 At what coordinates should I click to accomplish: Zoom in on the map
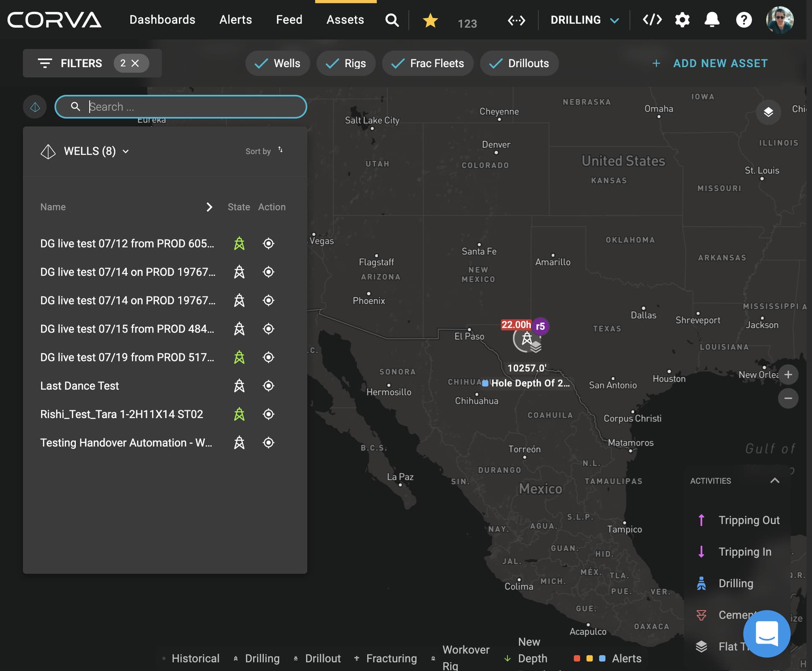[x=788, y=374]
